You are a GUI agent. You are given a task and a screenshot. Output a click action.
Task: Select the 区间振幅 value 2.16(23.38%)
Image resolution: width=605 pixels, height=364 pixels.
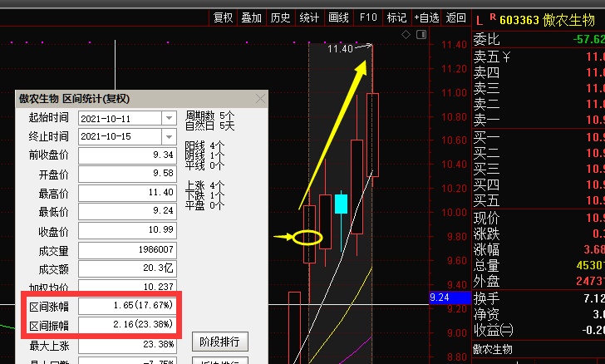tap(127, 325)
